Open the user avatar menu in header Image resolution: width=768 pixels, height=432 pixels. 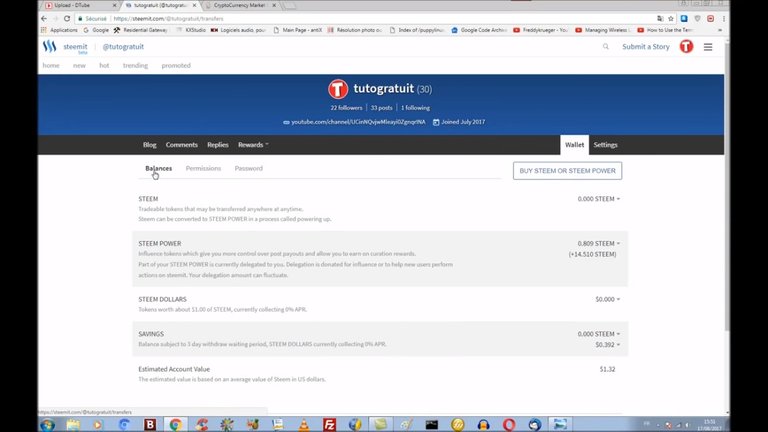click(x=686, y=47)
